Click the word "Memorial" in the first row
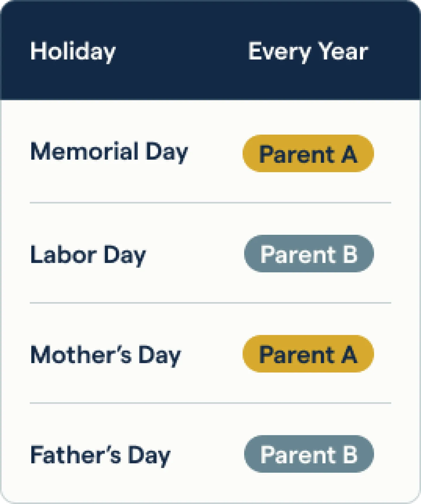The image size is (421, 504). click(84, 151)
